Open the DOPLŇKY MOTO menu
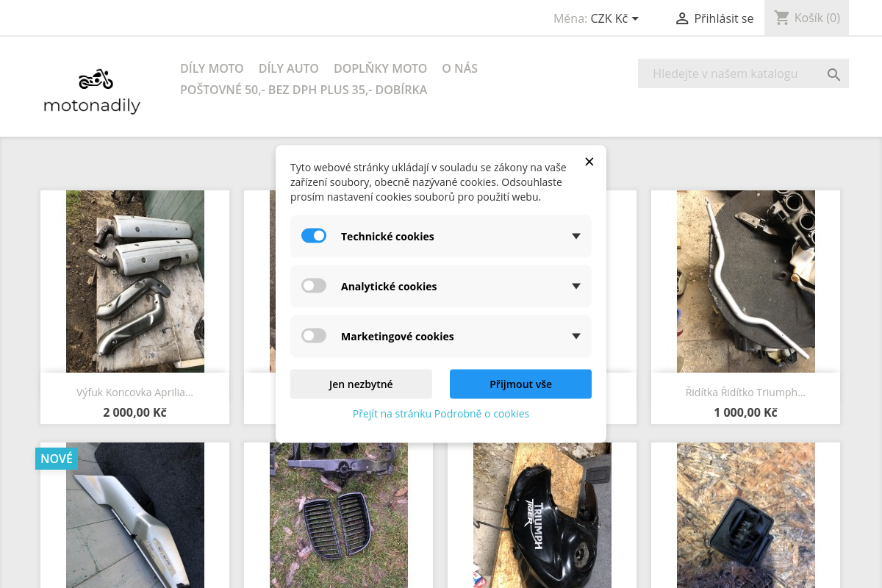Screen dimensions: 882x588 [380, 68]
